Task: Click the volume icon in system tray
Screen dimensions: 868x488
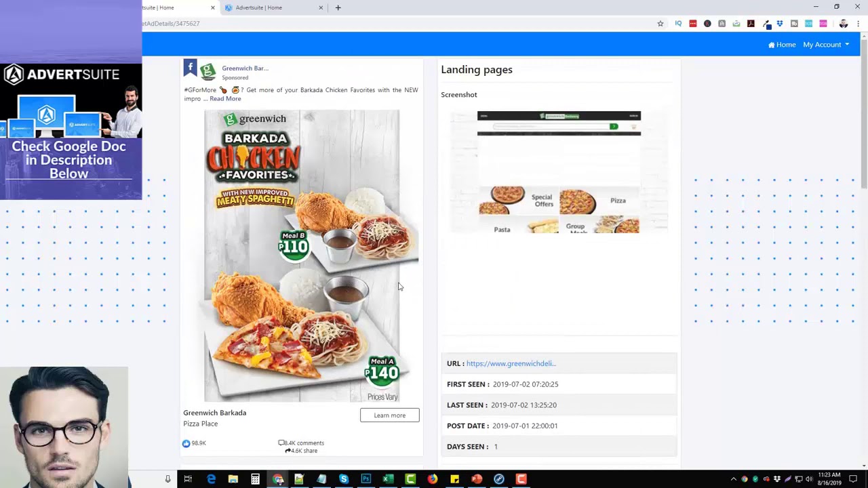Action: point(809,479)
